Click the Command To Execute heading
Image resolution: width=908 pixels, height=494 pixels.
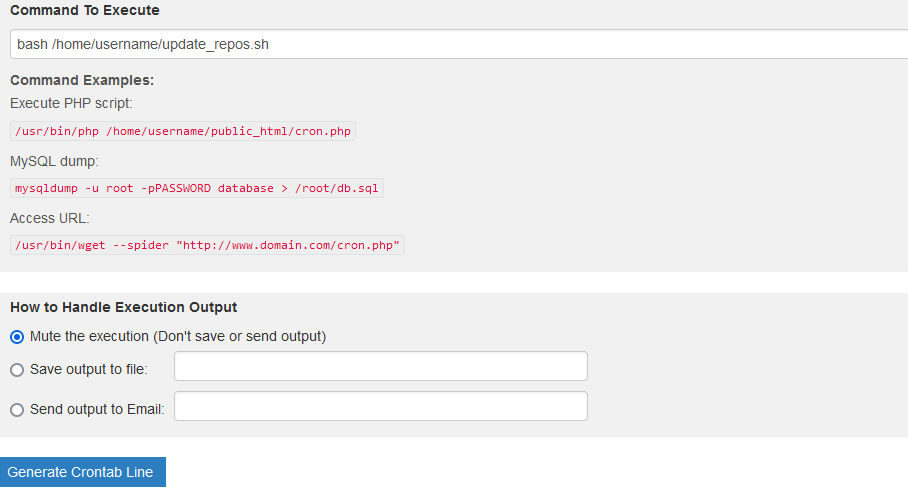(84, 10)
